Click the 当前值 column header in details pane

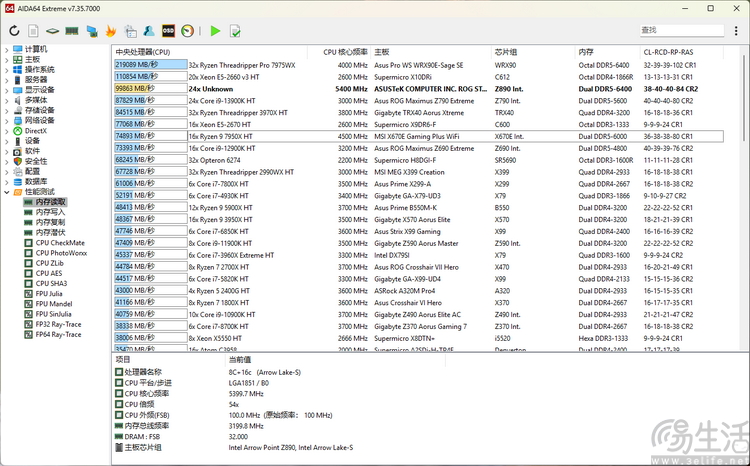(240, 359)
